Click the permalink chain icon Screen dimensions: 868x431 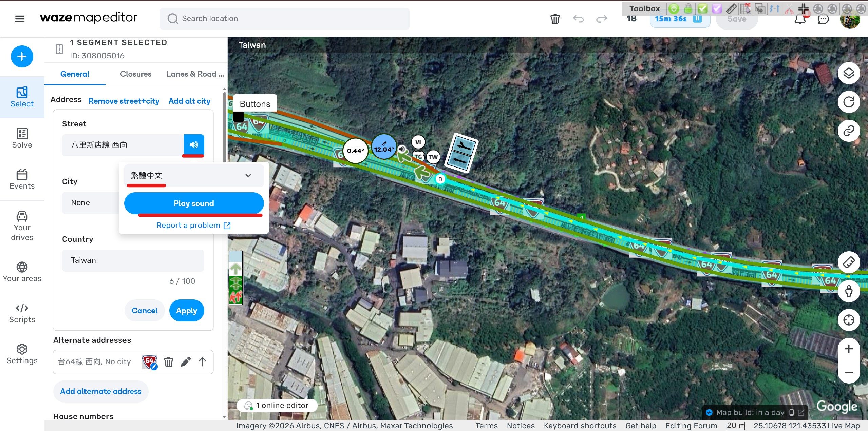click(x=848, y=131)
